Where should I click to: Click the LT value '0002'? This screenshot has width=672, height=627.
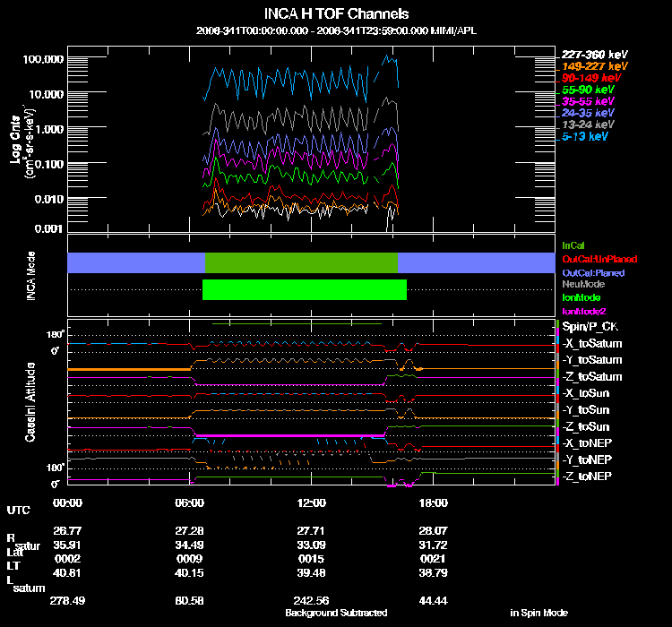pyautogui.click(x=67, y=559)
